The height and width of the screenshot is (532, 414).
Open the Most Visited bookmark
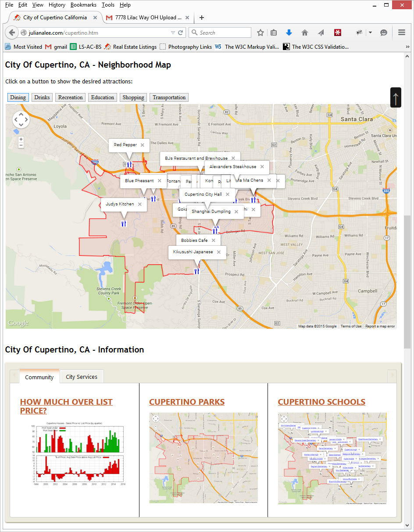(24, 47)
